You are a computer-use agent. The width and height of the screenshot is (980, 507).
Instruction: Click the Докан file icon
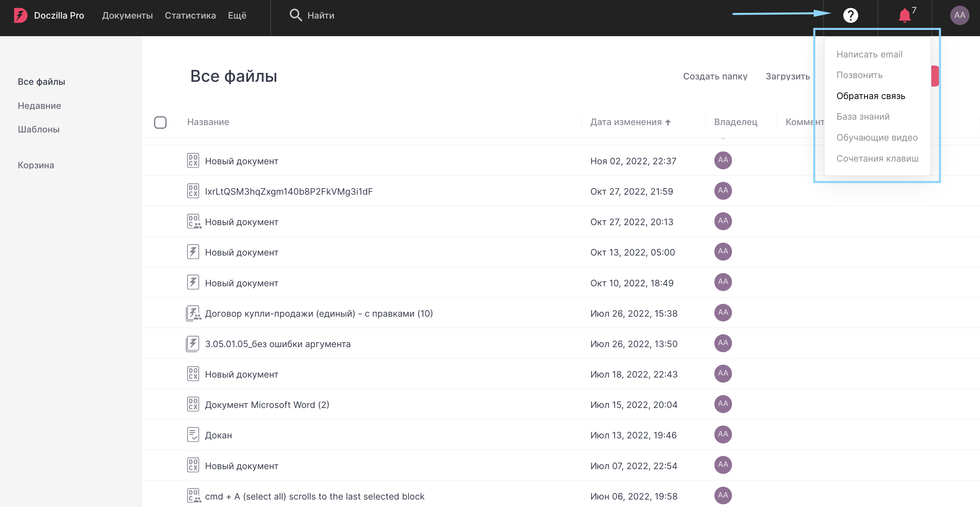coord(193,435)
